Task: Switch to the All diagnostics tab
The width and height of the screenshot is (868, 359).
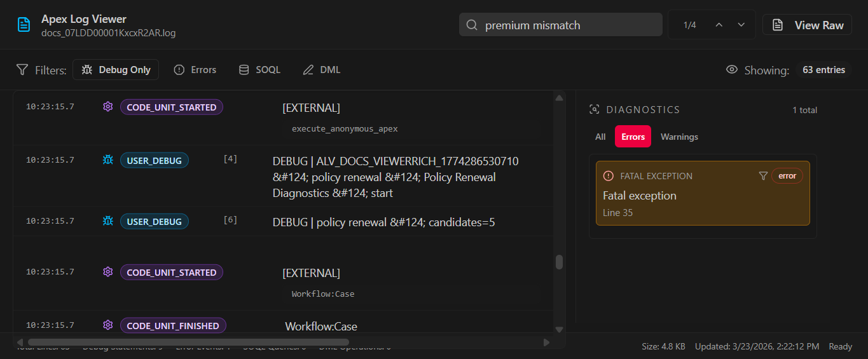Action: point(600,137)
